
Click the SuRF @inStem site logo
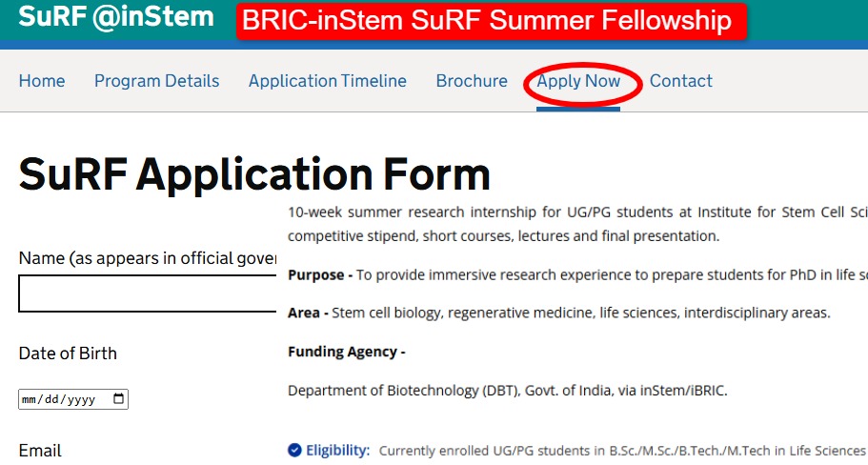[x=116, y=17]
